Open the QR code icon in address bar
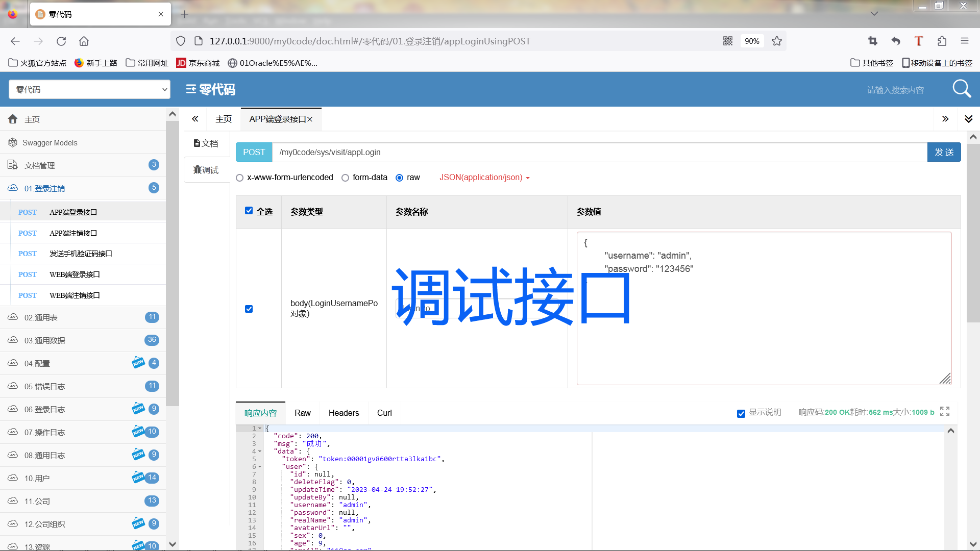 [x=728, y=41]
